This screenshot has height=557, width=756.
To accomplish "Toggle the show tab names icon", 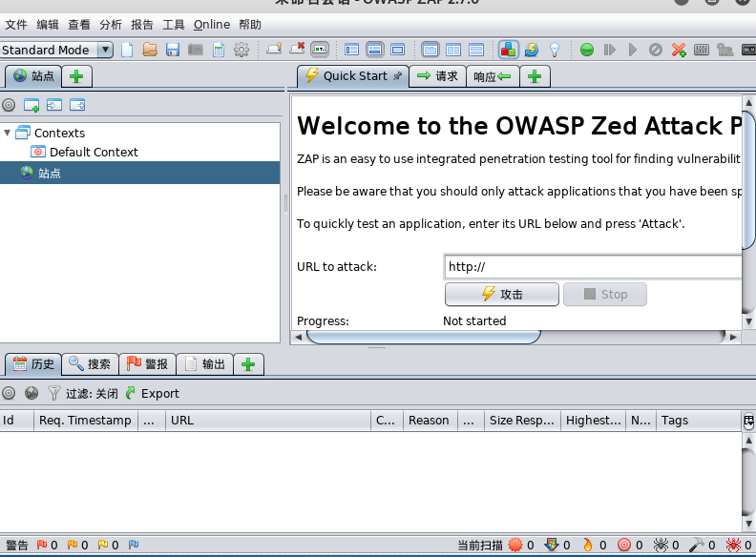I will click(320, 50).
